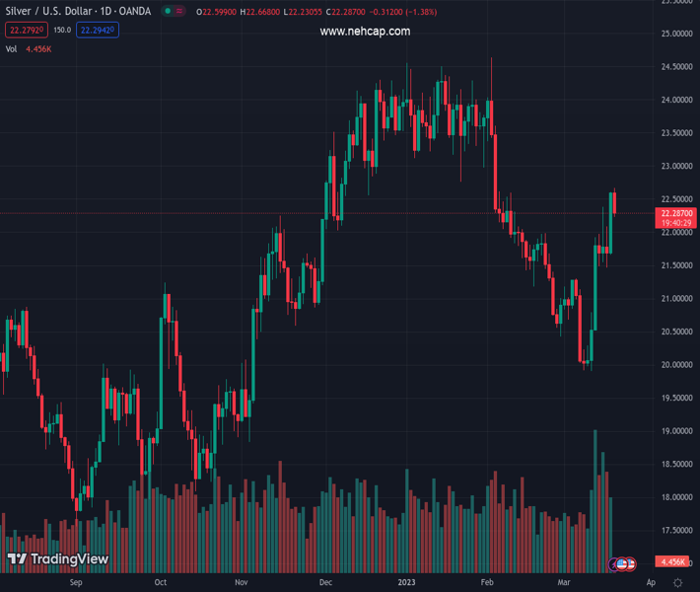The width and height of the screenshot is (700, 592).
Task: Open chart settings gear in bottom-right corner
Action: (x=677, y=583)
